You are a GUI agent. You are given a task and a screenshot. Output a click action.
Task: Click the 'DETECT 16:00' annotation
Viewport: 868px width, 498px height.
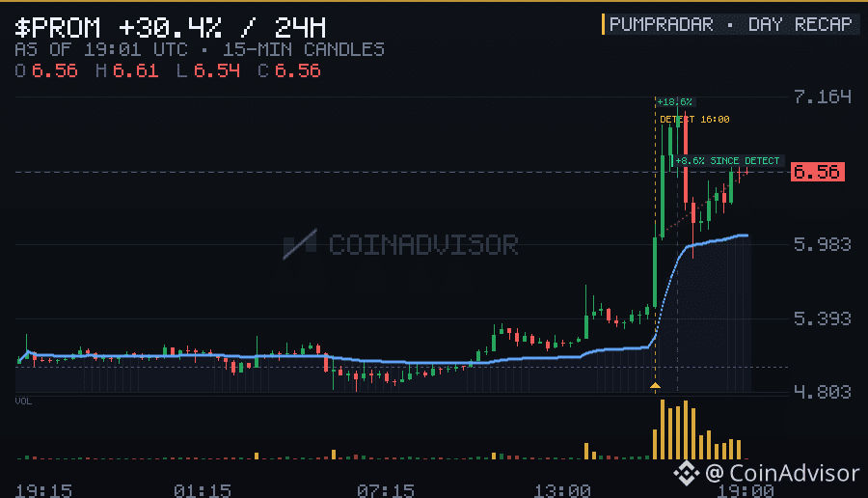click(694, 119)
